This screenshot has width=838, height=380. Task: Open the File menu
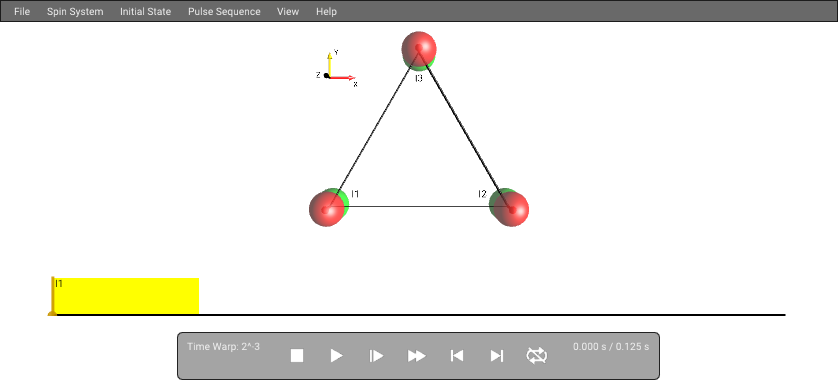pos(22,11)
